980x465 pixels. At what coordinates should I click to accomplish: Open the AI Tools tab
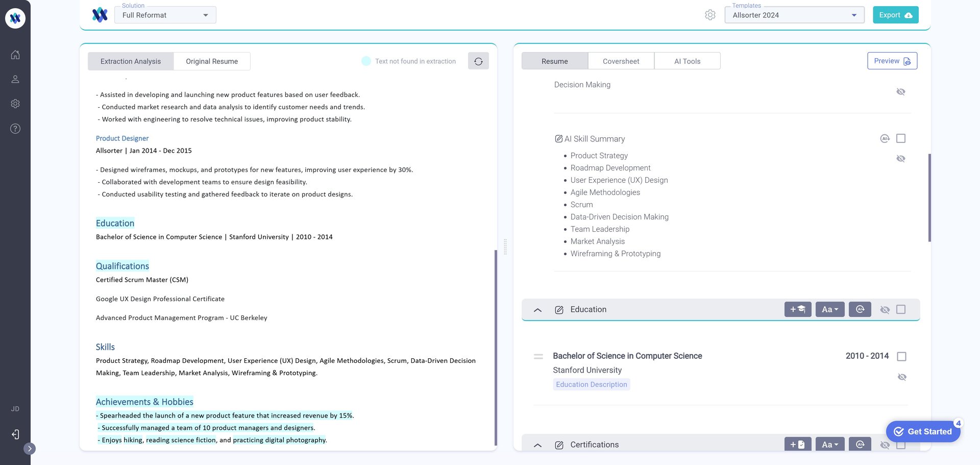[x=688, y=61]
